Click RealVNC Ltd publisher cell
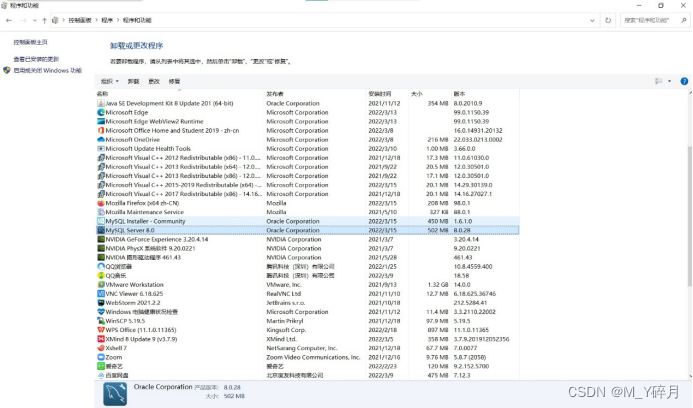The width and height of the screenshot is (693, 408). pos(283,294)
